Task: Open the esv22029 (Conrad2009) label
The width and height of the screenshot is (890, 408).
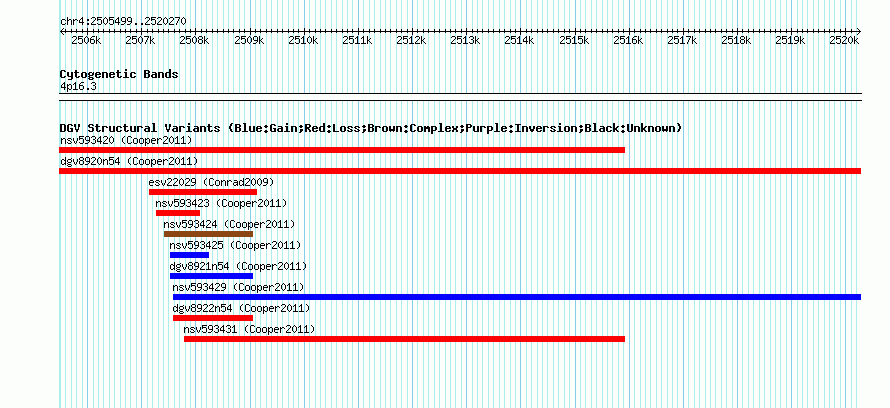Action: (x=211, y=182)
